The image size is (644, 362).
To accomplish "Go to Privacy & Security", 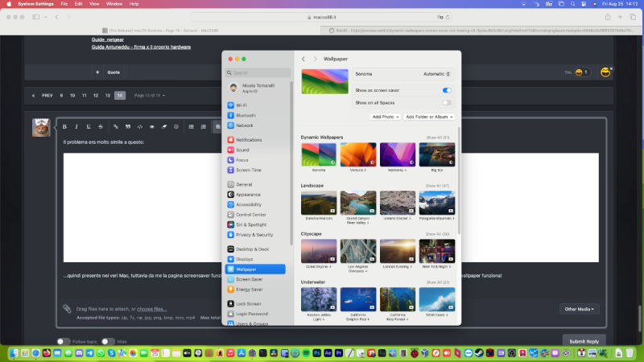I will coord(254,234).
